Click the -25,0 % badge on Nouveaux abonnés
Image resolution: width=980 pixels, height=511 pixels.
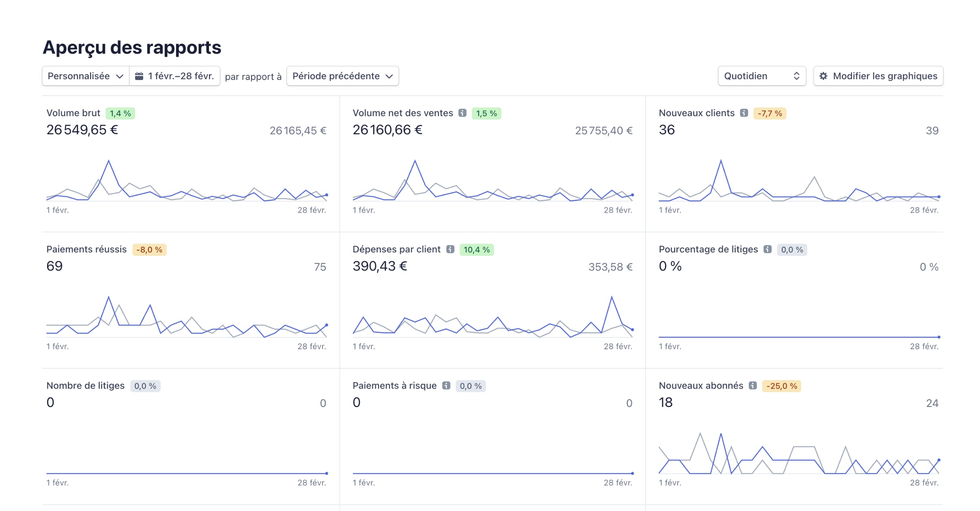781,386
